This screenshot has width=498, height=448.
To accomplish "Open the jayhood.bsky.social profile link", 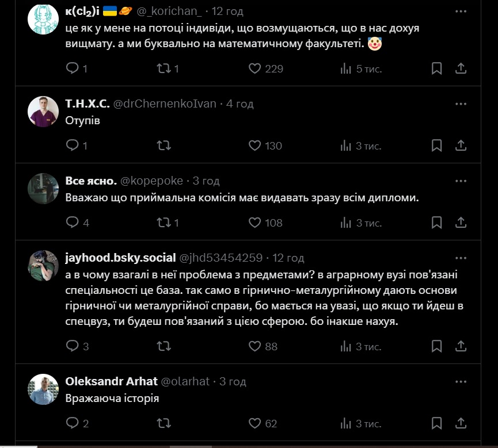I will click(121, 257).
